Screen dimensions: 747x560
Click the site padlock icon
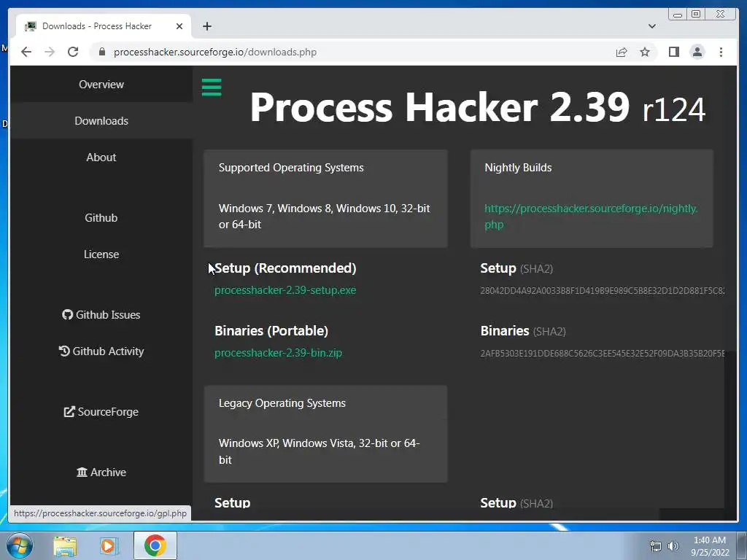(x=102, y=52)
